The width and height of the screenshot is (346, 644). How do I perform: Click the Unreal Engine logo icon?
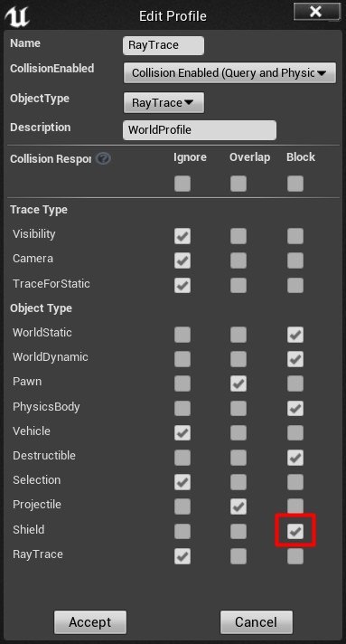[17, 15]
